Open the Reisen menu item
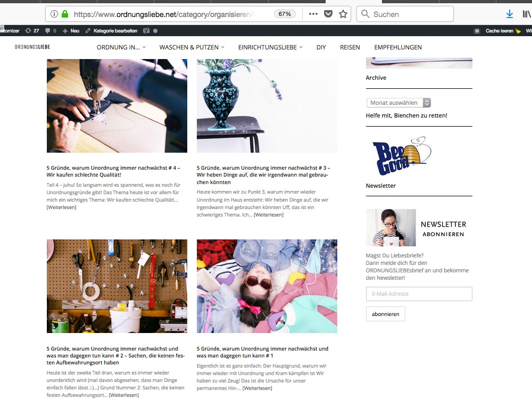 pyautogui.click(x=350, y=47)
